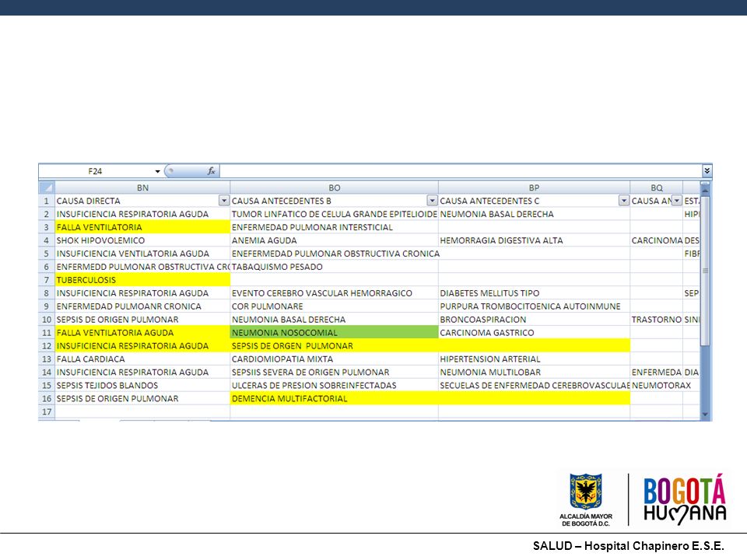Select row header 16
Screen dimensions: 747x560
click(x=46, y=398)
